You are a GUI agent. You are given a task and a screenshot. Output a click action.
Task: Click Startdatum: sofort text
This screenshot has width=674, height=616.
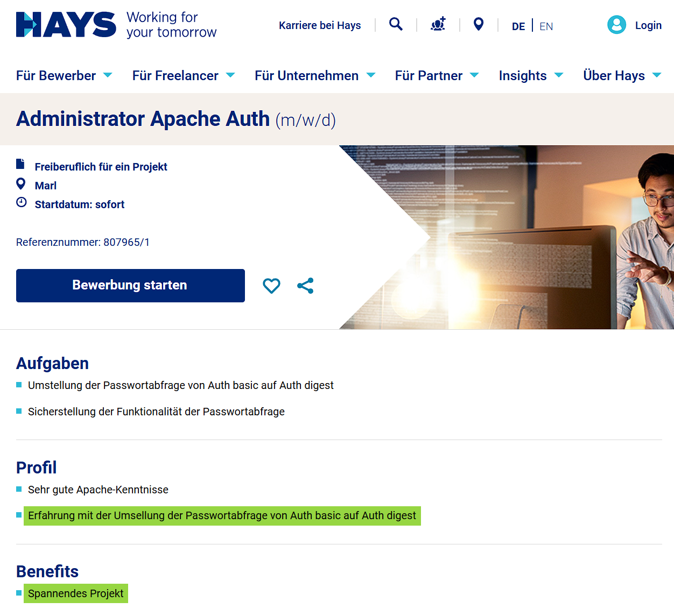point(80,204)
